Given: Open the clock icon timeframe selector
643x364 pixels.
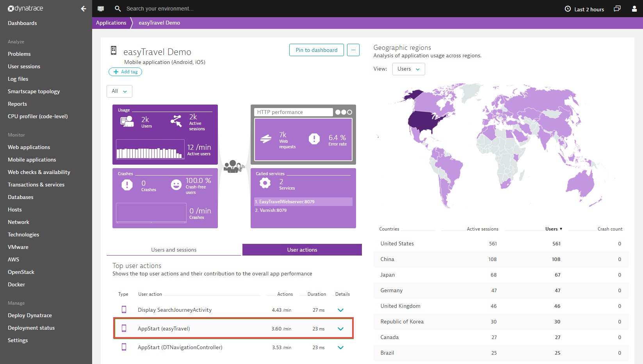Looking at the screenshot, I should (568, 9).
